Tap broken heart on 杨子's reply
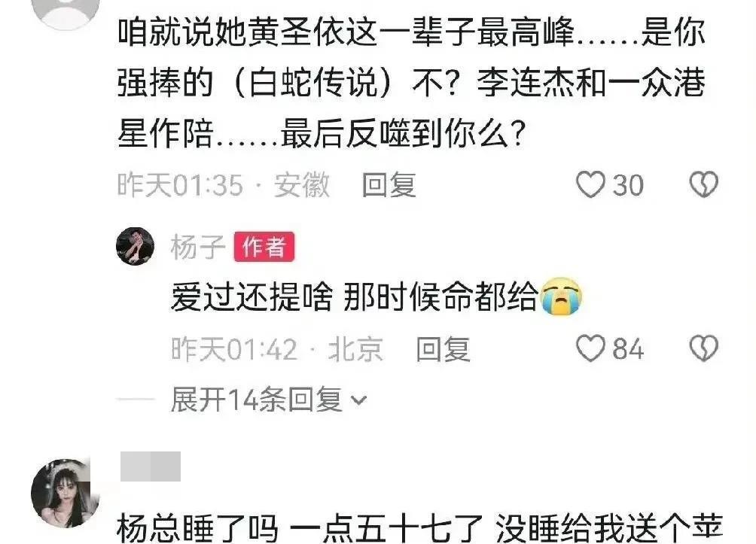Screen dimensions: 756x544 pos(704,348)
